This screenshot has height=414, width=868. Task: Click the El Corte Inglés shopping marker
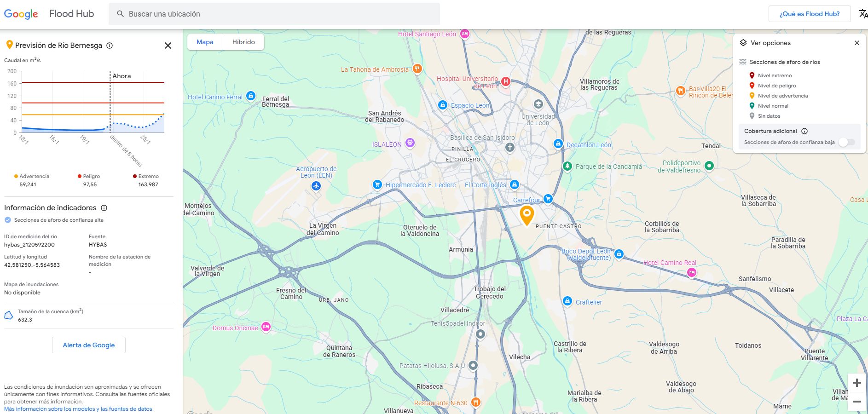(515, 184)
